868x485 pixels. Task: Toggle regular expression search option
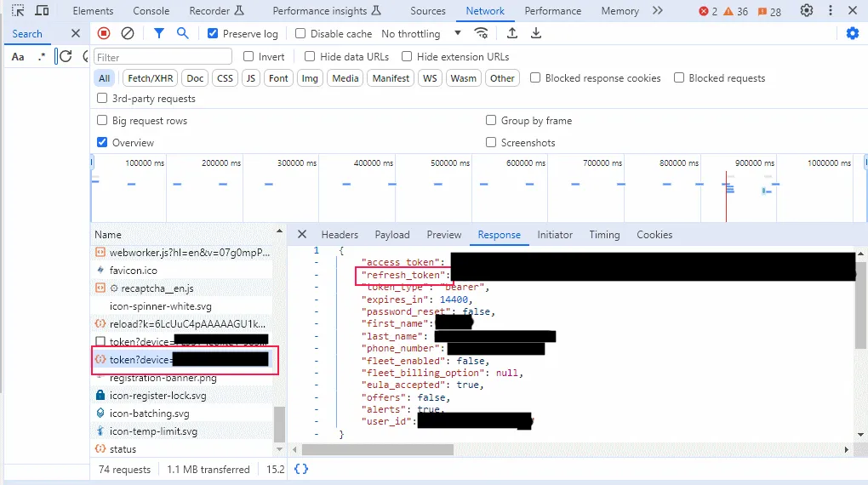[42, 56]
